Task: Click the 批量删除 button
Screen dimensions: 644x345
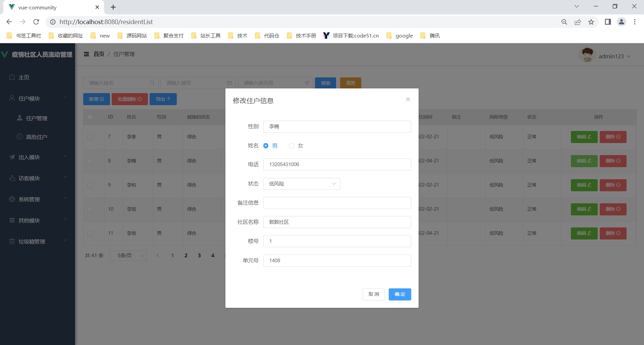Action: point(130,99)
